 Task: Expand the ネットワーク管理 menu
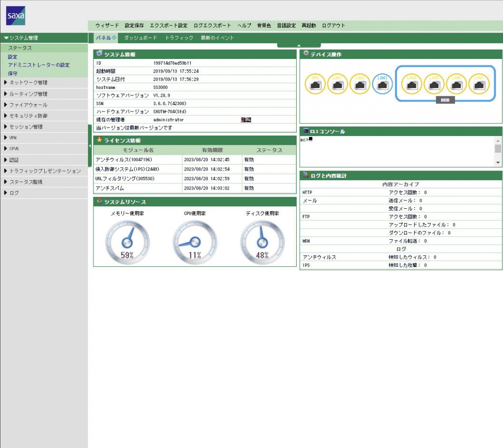(28, 83)
